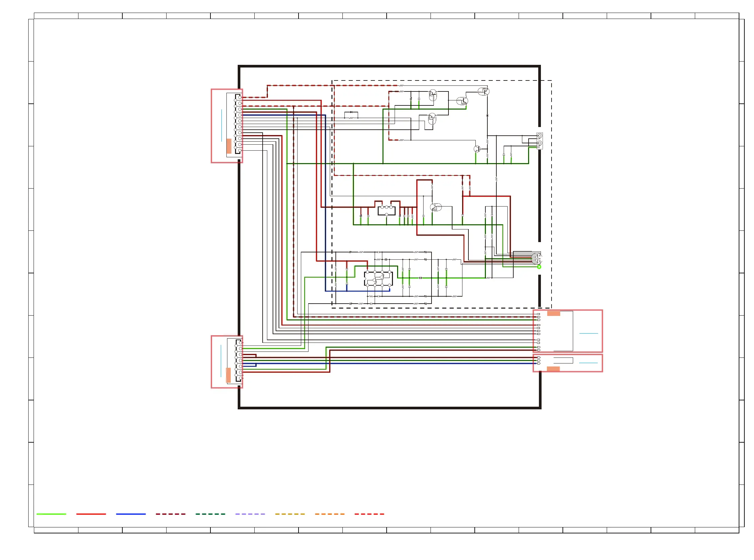This screenshot has width=754, height=560.
Task: Click the dashed dark red legend line
Action: click(x=171, y=514)
